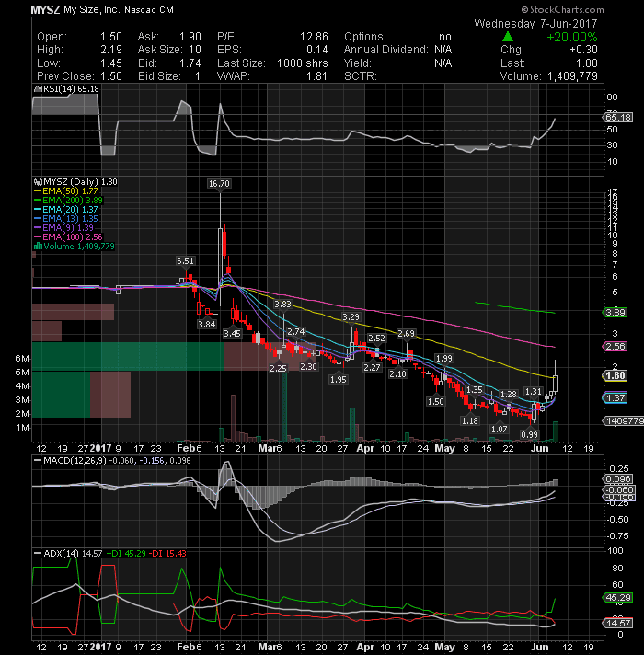Viewport: 644px width, 655px height.
Task: Click the Last Size 1000 shrs value
Action: tap(303, 63)
